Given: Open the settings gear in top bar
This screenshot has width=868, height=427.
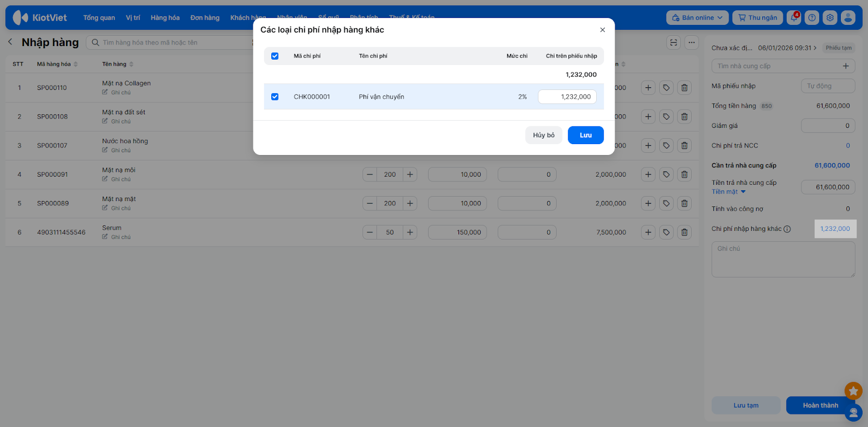Looking at the screenshot, I should pyautogui.click(x=830, y=18).
